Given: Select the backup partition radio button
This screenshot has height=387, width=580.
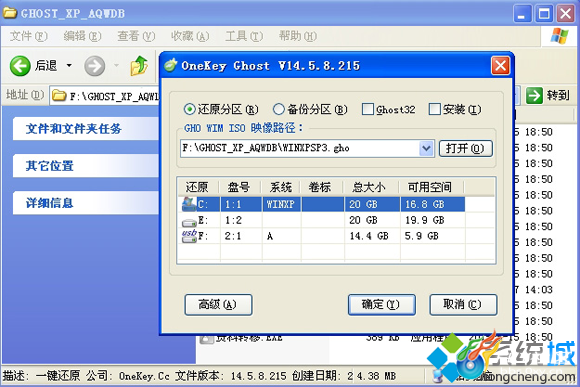Looking at the screenshot, I should click(279, 109).
